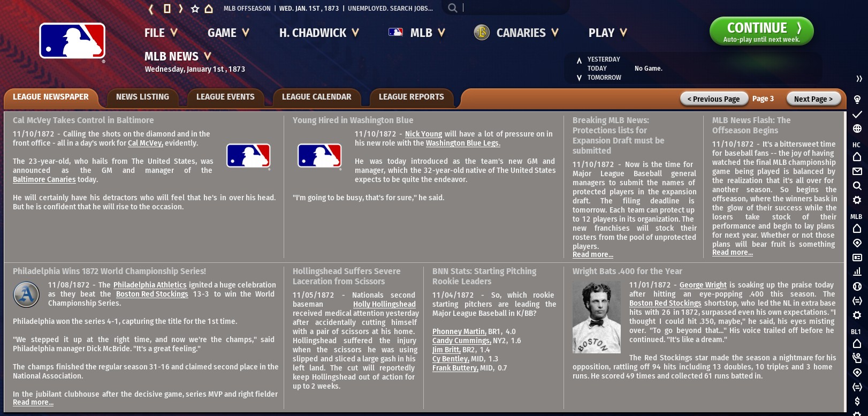Click the down arrow beside TOMORROW
868x416 pixels.
pos(579,78)
